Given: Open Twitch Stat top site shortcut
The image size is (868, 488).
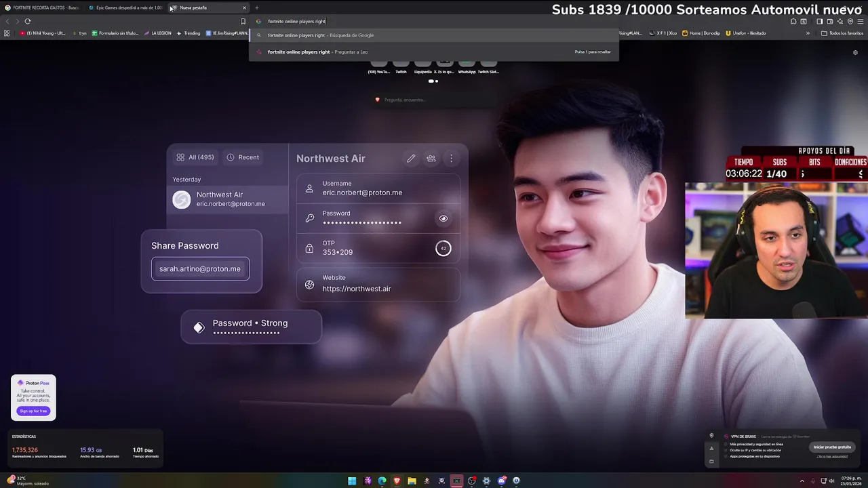Looking at the screenshot, I should point(488,66).
